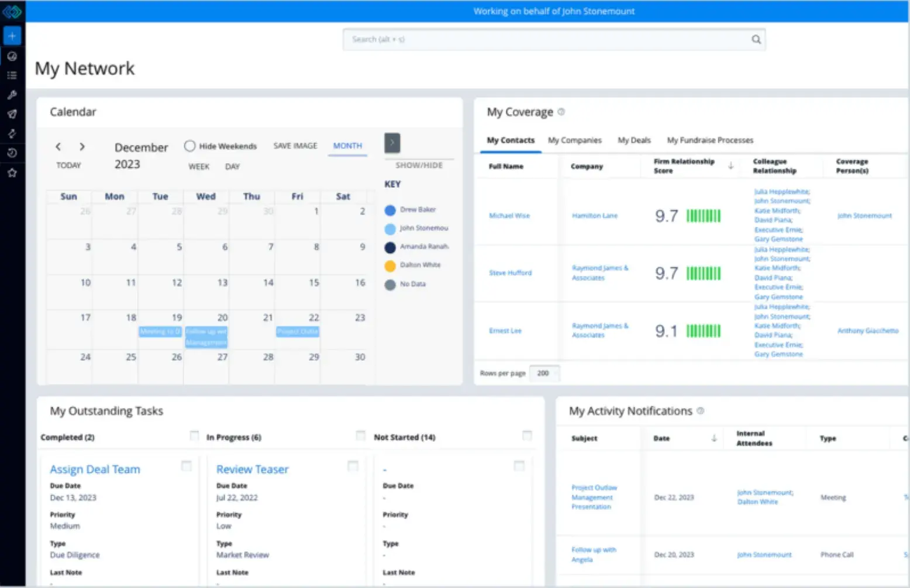This screenshot has width=910, height=588.
Task: Expand the Show/Hide key panel chevron
Action: pyautogui.click(x=392, y=142)
